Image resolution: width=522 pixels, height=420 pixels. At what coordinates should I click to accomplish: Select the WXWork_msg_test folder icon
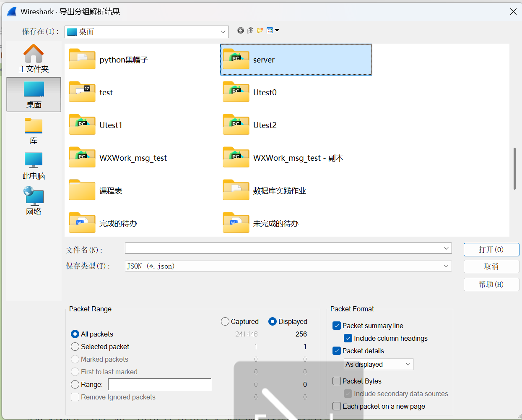(x=82, y=157)
